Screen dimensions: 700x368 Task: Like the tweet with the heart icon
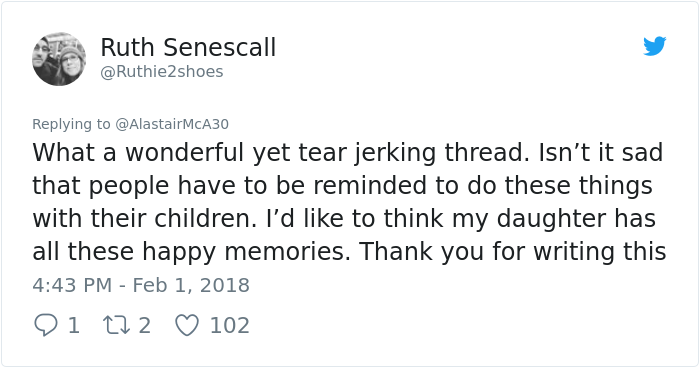pyautogui.click(x=187, y=325)
